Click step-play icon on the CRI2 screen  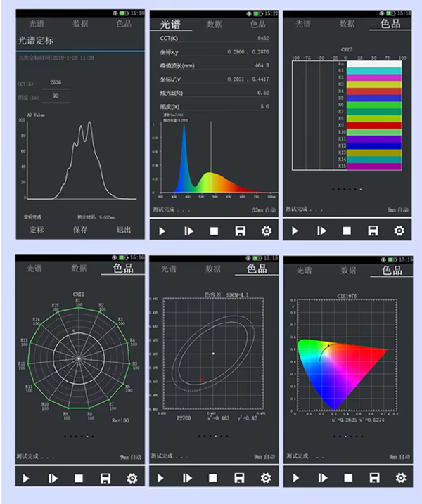[x=321, y=231]
